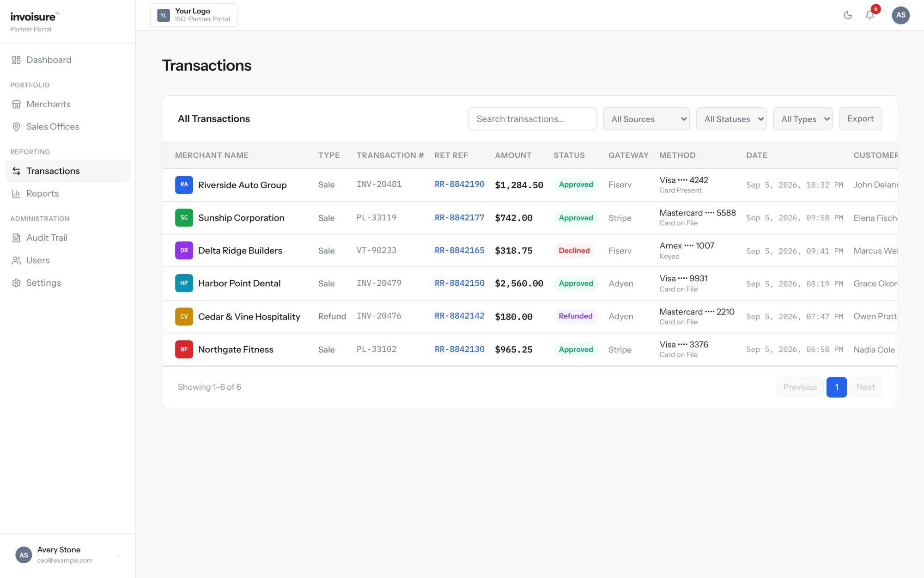Click the Date column header
This screenshot has height=578, width=924.
(757, 155)
